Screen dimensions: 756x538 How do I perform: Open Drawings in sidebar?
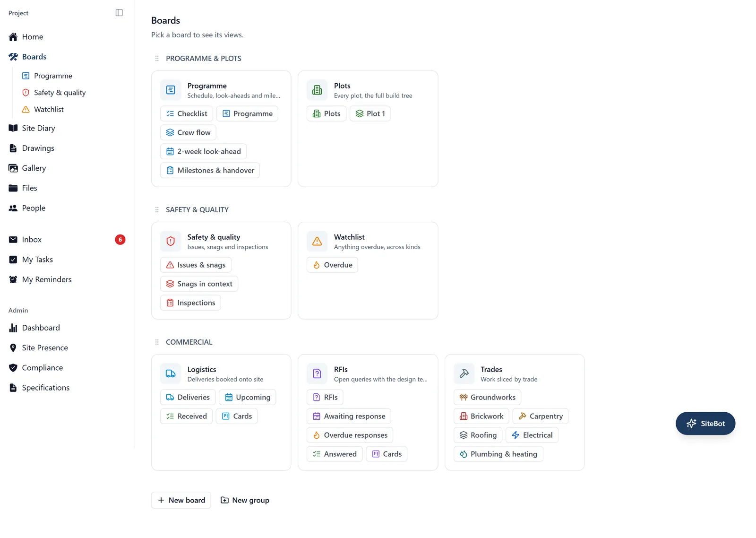[67, 148]
